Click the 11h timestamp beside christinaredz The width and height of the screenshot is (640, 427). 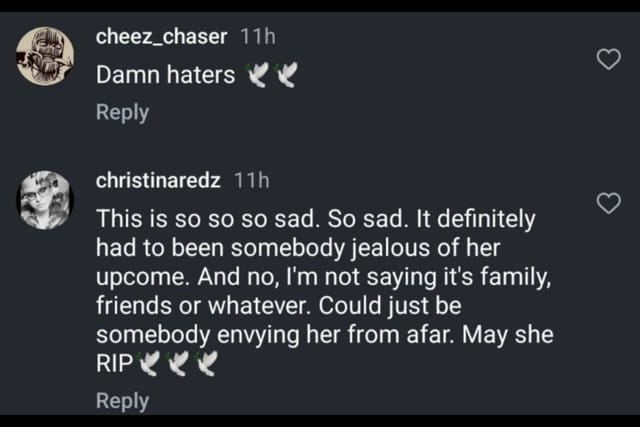(251, 181)
